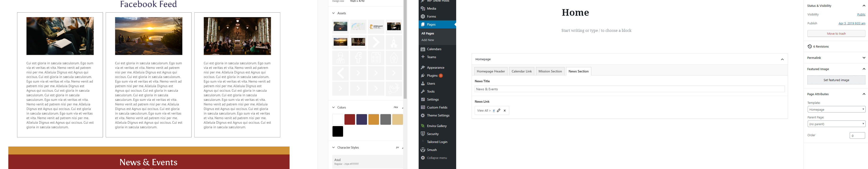Open the Template dropdown showing Homepage
Viewport: 868px width, 169px height.
click(836, 109)
